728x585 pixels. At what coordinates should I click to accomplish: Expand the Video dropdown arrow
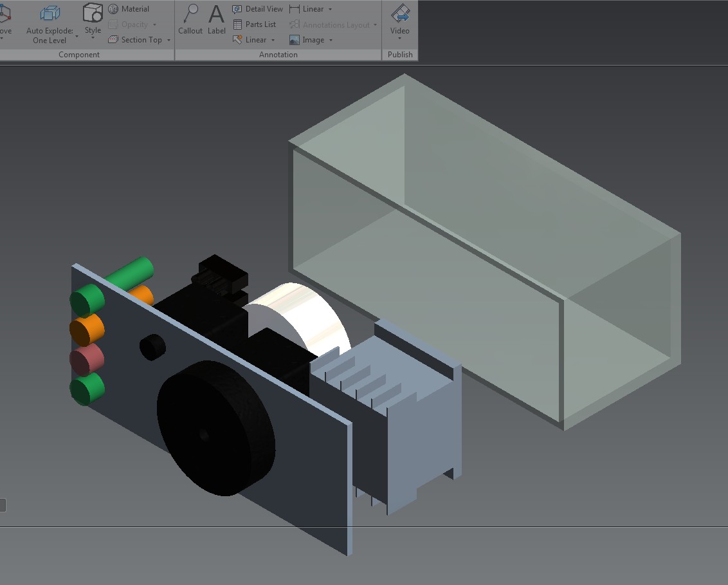pos(400,39)
